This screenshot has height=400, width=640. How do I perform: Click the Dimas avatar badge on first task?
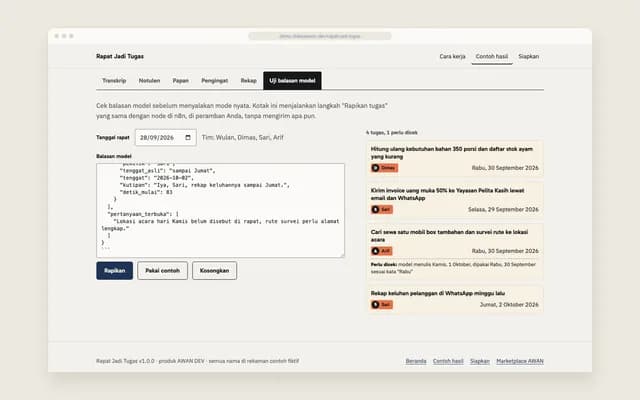point(384,168)
